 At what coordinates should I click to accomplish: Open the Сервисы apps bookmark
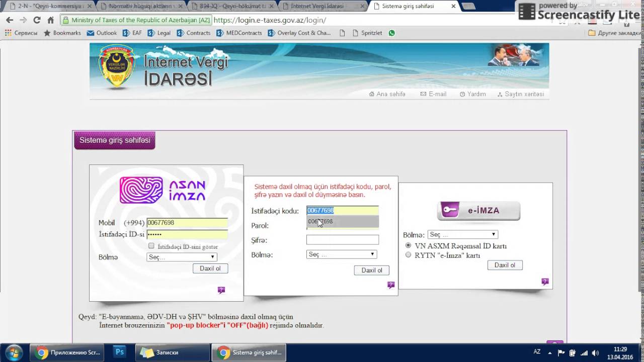pos(21,33)
